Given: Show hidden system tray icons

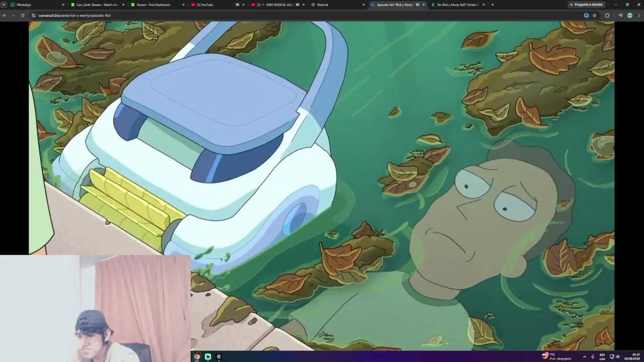Looking at the screenshot, I should click(584, 356).
